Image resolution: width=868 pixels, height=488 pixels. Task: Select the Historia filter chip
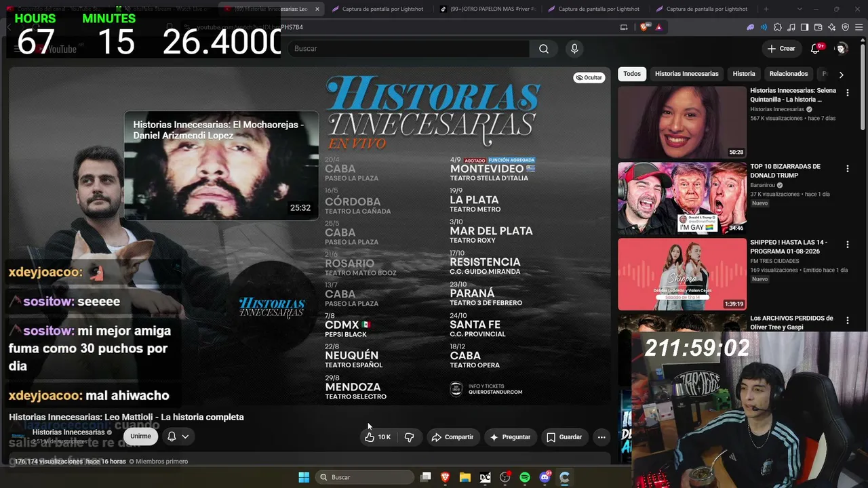(744, 74)
